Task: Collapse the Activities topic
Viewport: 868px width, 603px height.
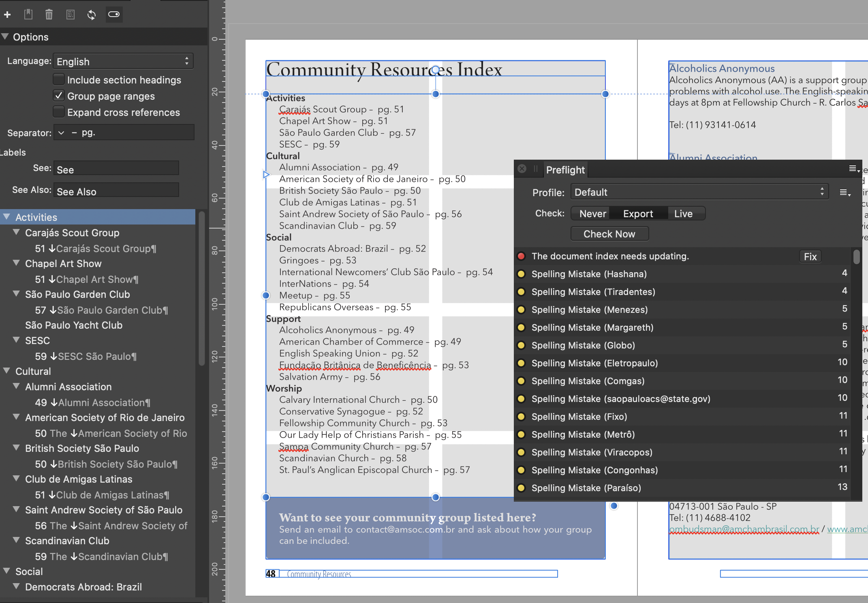Action: tap(6, 217)
